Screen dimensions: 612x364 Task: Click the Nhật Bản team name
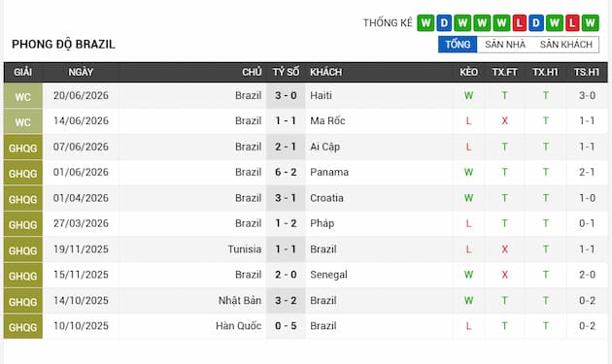[240, 301]
